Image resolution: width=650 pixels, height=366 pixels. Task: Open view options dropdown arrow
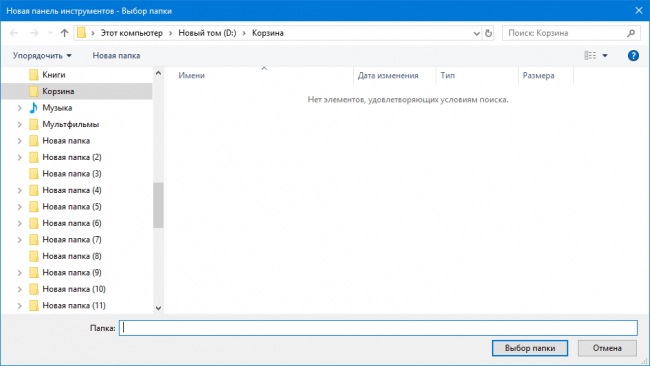605,56
